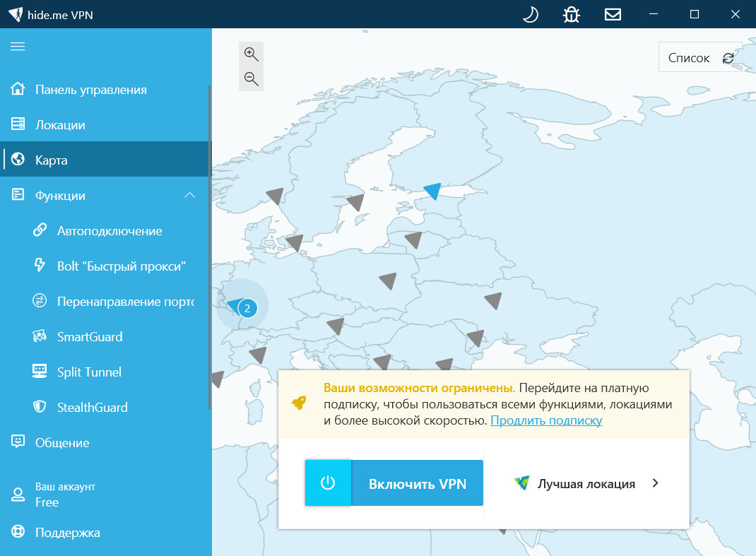Click the server icon beside Локации
Screen dimensions: 756x556
(x=18, y=124)
